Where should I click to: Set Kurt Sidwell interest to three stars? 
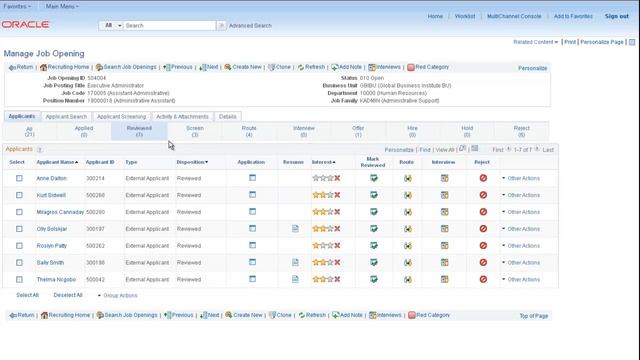click(x=330, y=195)
